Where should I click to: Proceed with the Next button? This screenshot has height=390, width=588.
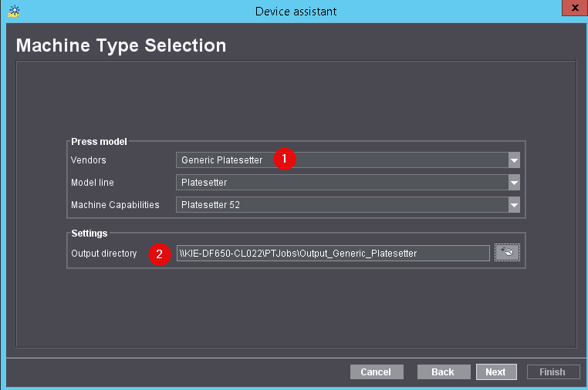[x=495, y=372]
